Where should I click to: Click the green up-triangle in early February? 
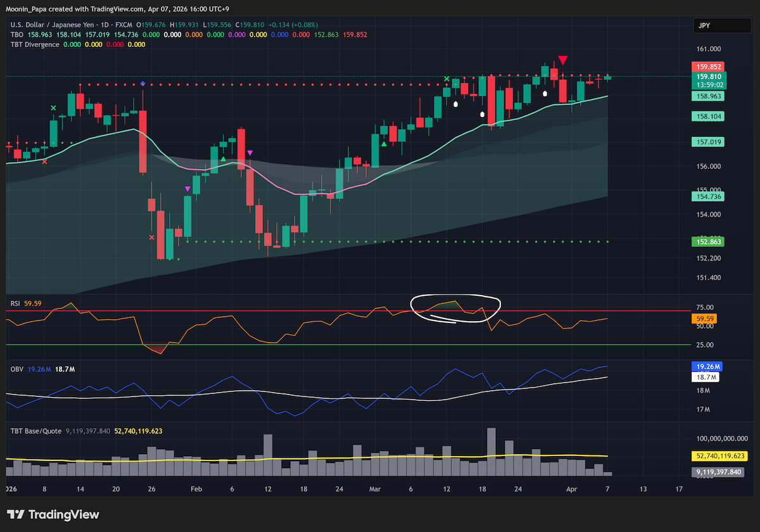223,159
